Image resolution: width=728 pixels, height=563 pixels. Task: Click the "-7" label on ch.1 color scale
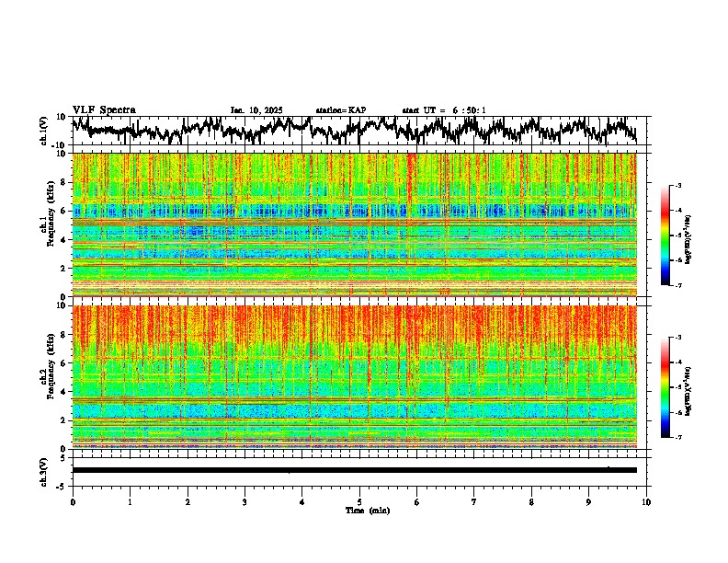pyautogui.click(x=678, y=285)
